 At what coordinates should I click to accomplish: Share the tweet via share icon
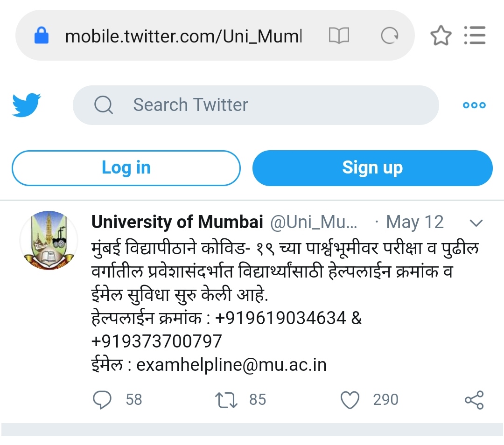pos(475,400)
